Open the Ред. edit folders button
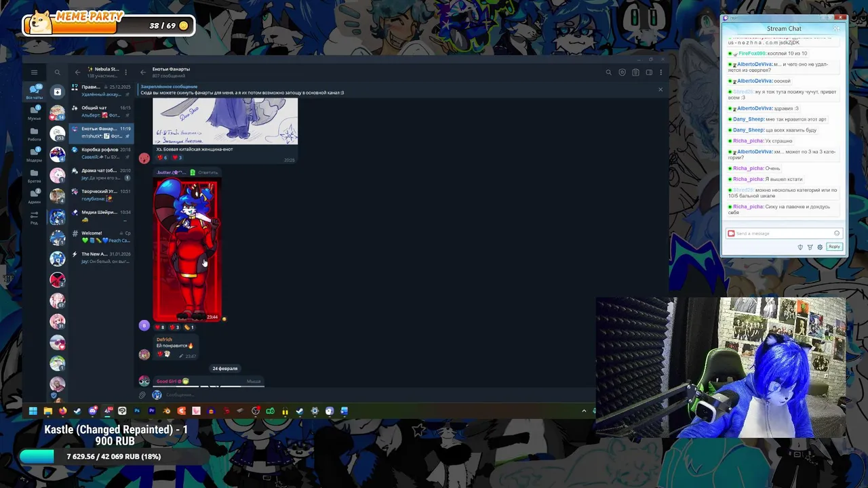 point(34,218)
